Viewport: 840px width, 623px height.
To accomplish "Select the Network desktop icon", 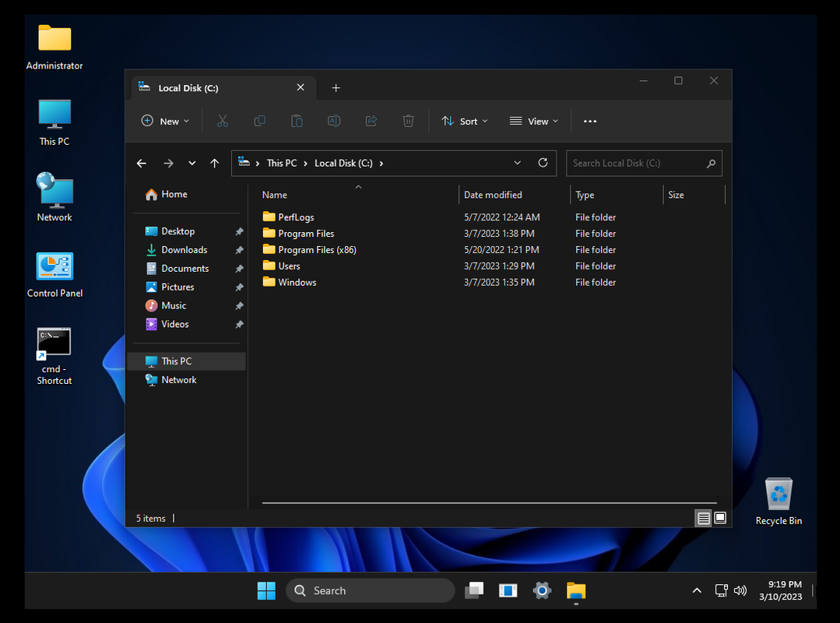I will click(x=54, y=197).
